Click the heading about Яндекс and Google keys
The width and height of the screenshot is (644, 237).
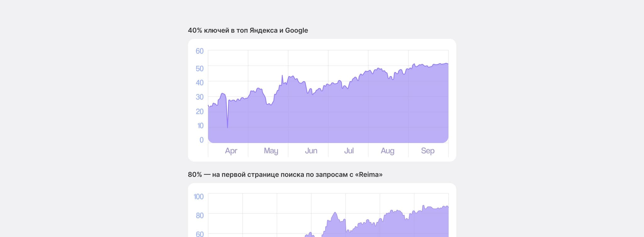point(248,31)
